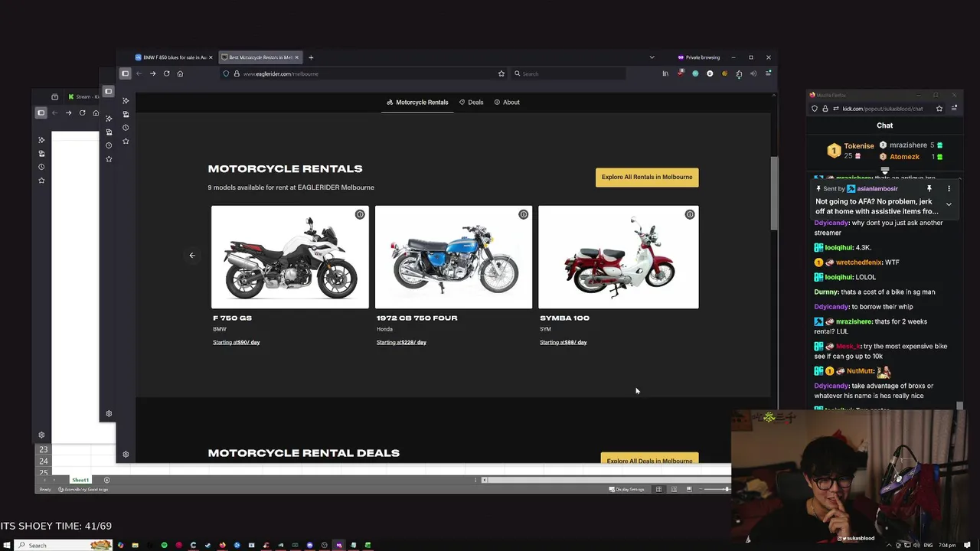Open sidebar bookmarks star icon
Viewport: 980px width, 551px height.
coord(126,141)
